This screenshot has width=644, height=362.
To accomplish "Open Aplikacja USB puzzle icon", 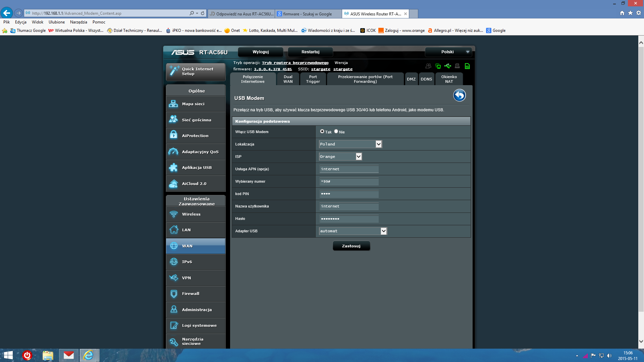I will click(x=173, y=167).
